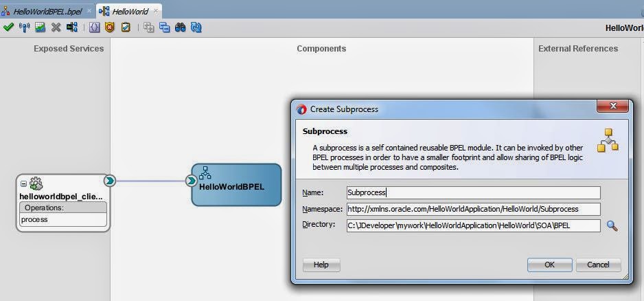Click the Name input field
This screenshot has height=301, width=644.
pos(474,192)
